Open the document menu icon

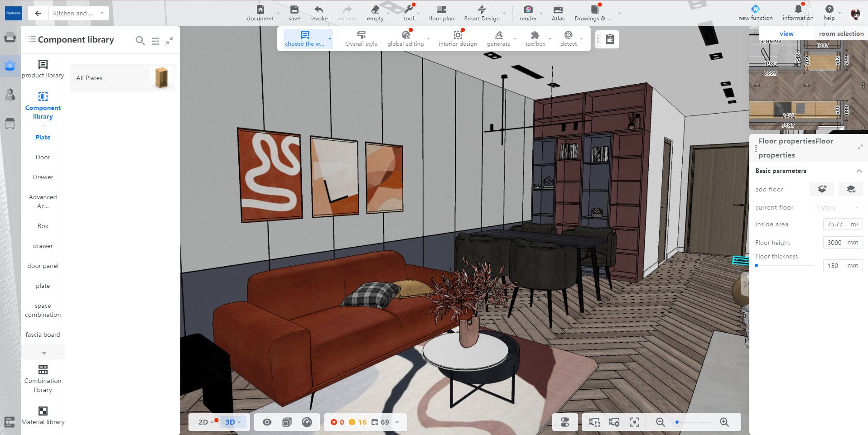point(260,10)
